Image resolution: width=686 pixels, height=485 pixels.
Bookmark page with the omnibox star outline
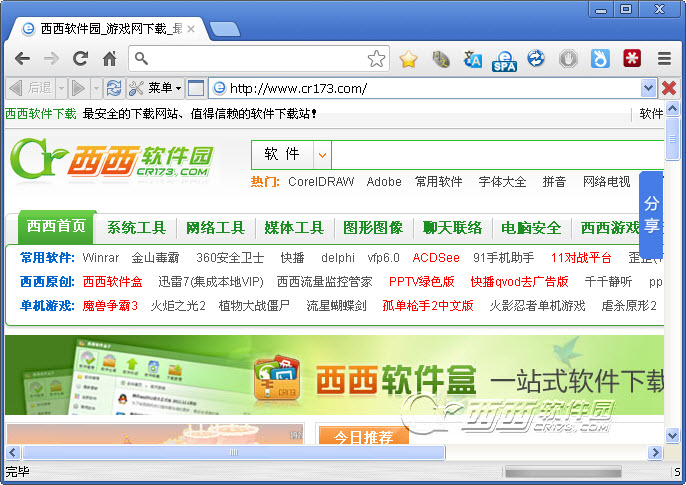point(376,59)
